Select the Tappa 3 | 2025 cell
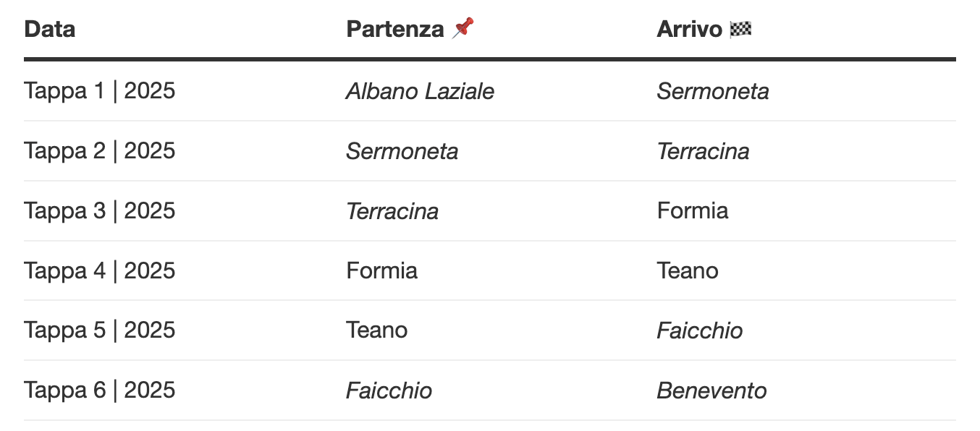The image size is (980, 431). 100,210
